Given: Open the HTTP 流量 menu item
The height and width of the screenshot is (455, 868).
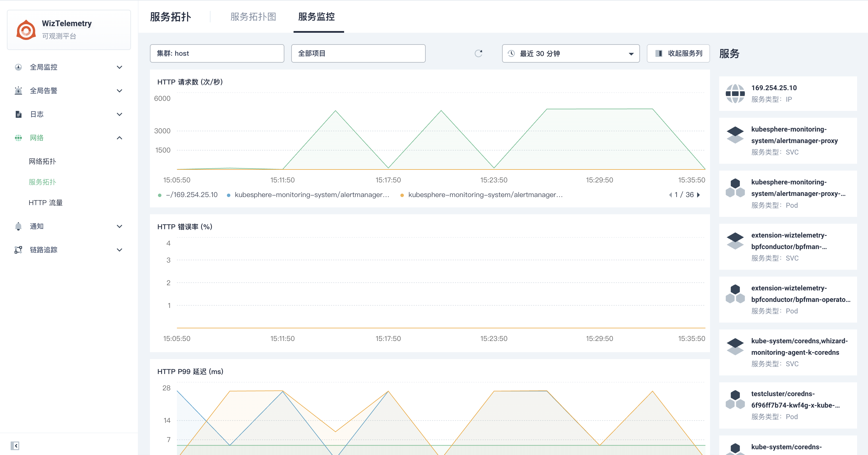Looking at the screenshot, I should tap(45, 203).
